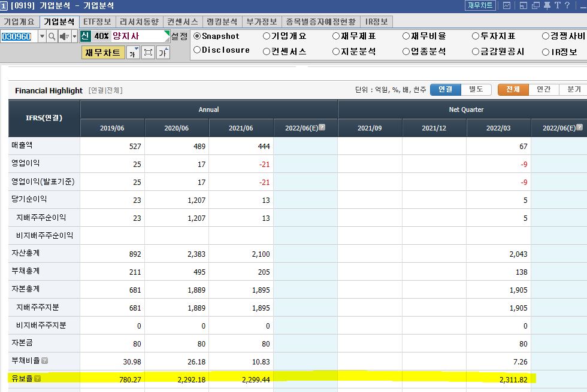The width and height of the screenshot is (587, 392).
Task: Open the dropdown arrow beside the speaker icon
Action: pyautogui.click(x=74, y=37)
